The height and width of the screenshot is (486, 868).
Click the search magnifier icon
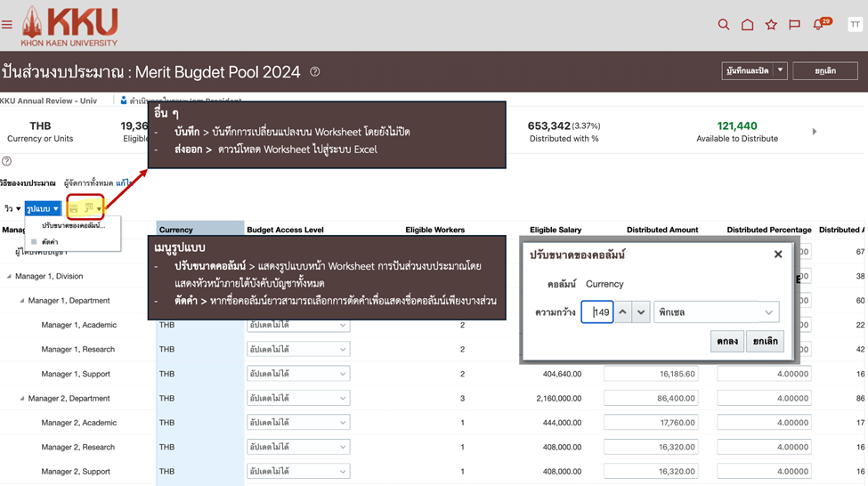[724, 25]
